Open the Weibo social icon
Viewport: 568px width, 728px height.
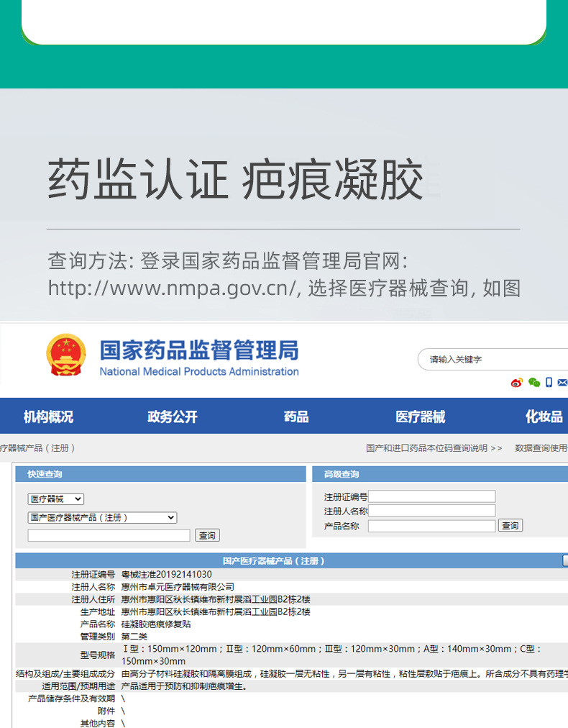pos(516,383)
